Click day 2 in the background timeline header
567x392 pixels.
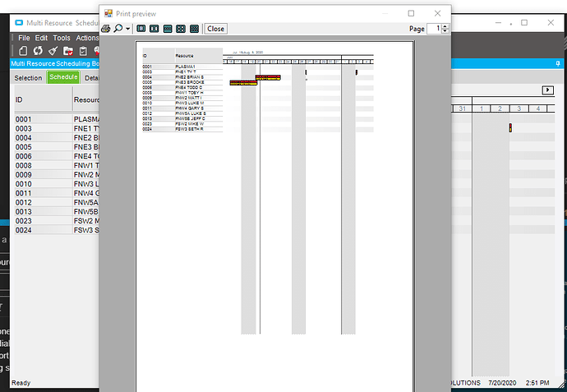click(500, 108)
